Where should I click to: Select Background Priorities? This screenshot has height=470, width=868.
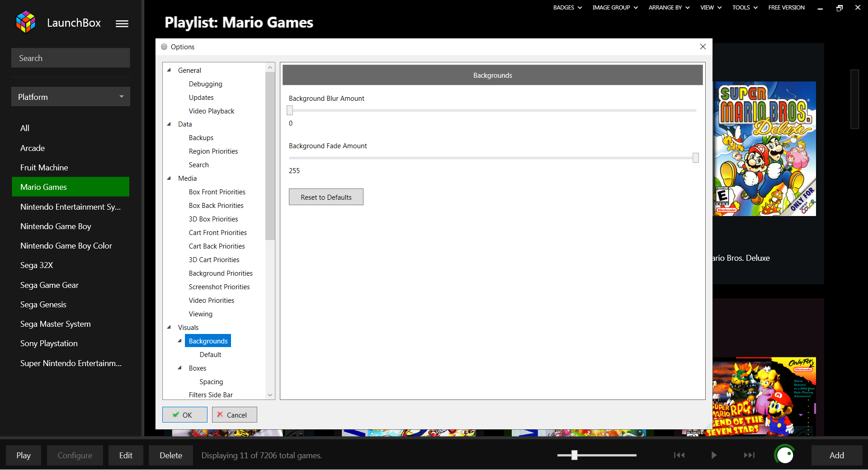click(x=221, y=273)
